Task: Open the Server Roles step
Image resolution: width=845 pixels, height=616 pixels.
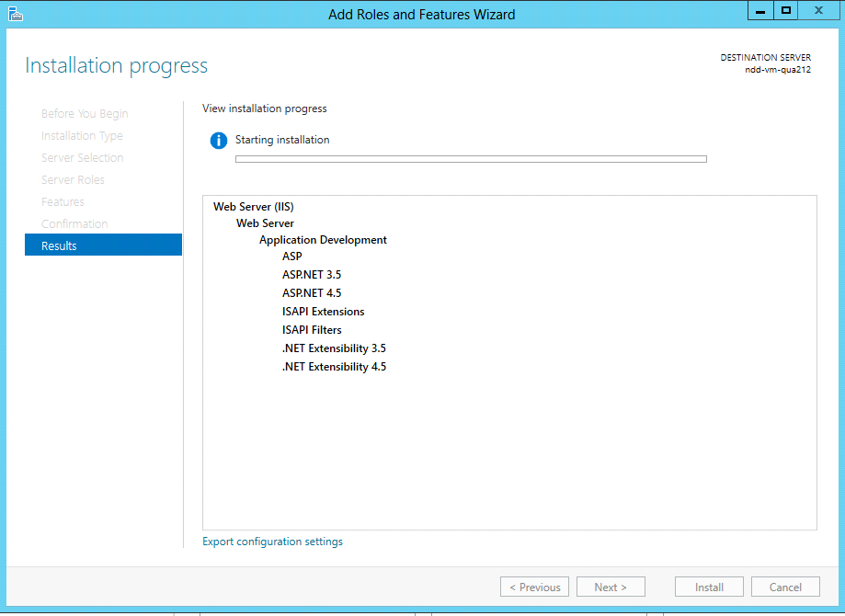Action: click(x=73, y=180)
